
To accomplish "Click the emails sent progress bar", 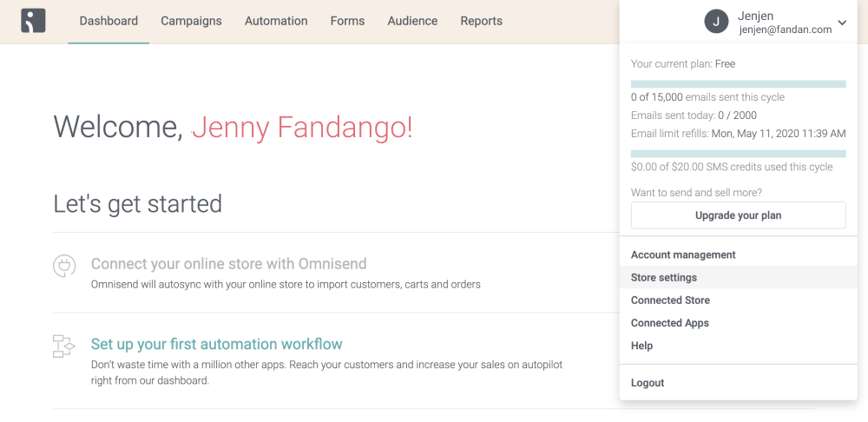I will pyautogui.click(x=738, y=84).
